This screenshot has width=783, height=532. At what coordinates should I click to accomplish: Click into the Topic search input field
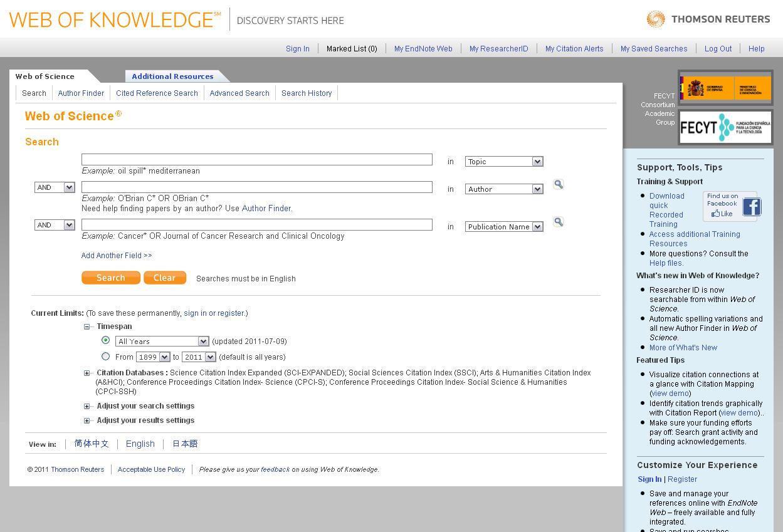257,160
